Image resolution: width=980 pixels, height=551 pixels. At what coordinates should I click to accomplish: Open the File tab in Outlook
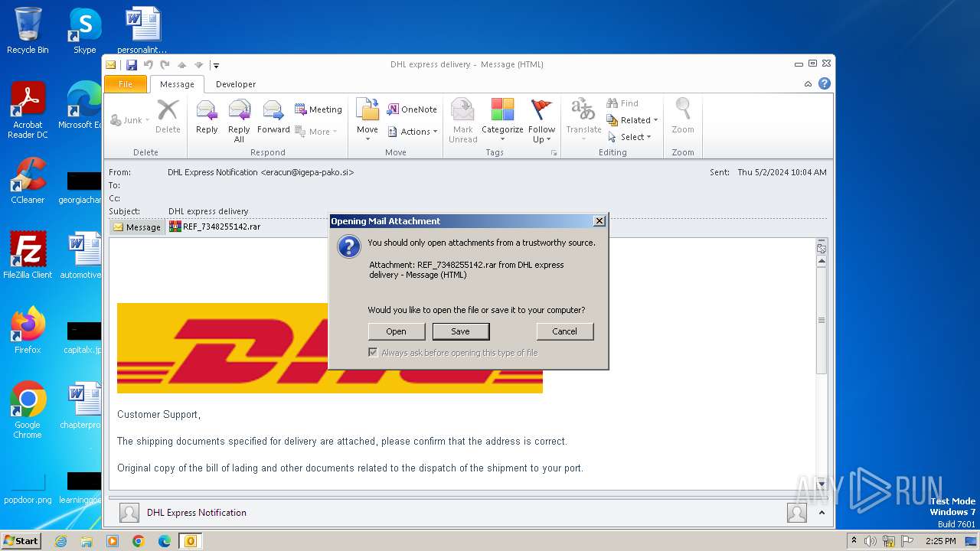pos(125,84)
